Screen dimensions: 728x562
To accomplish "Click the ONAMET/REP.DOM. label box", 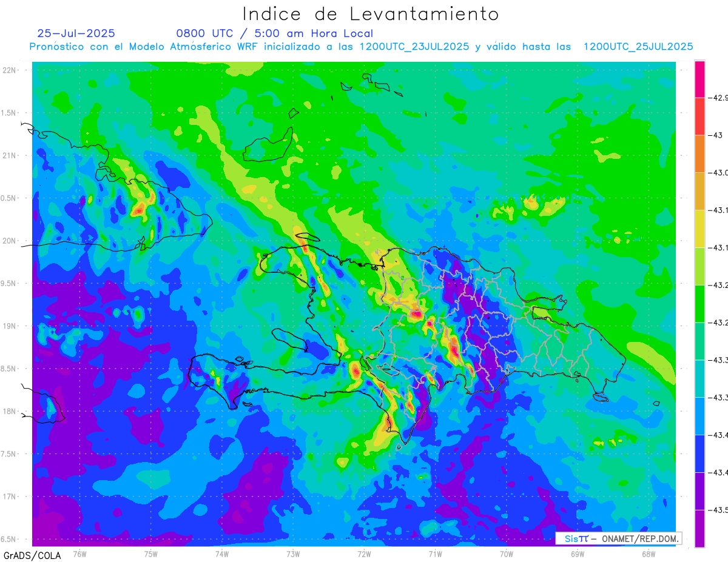I will [619, 538].
